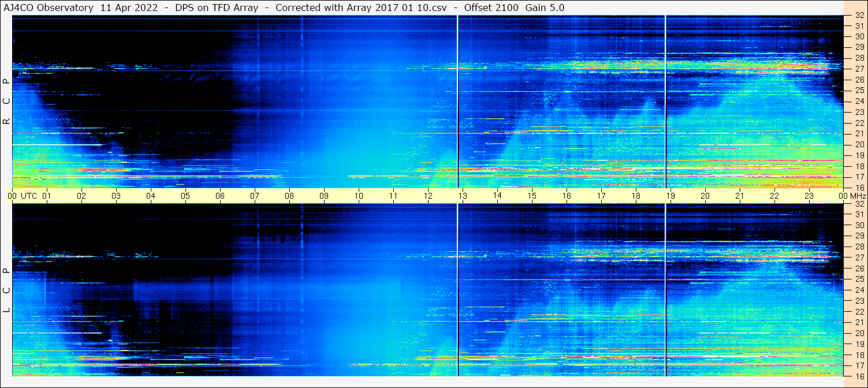Screen dimensions: 868x388
Task: Select hour "11" on the time axis
Action: tap(393, 196)
